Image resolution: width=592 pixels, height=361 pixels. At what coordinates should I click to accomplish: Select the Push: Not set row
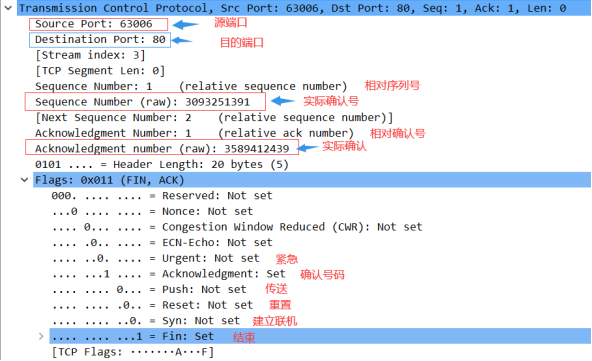149,290
